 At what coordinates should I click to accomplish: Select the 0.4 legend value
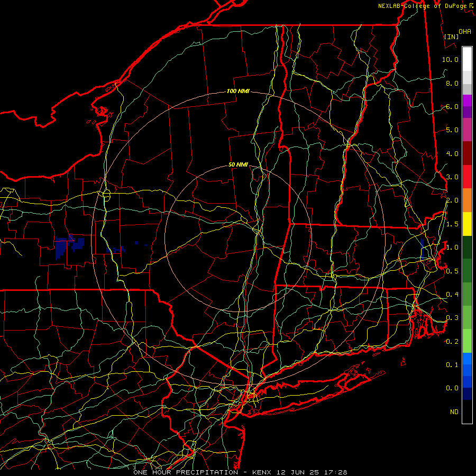click(x=452, y=294)
